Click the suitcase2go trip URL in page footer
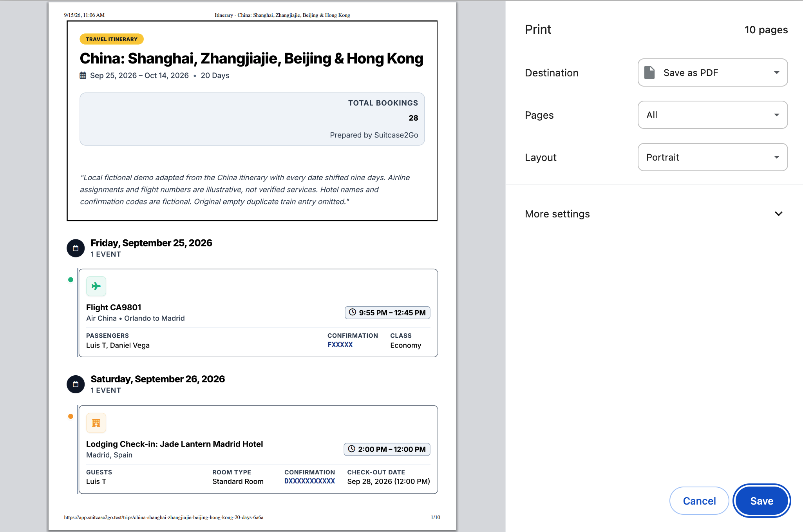Viewport: 803px width, 532px height. 164,518
